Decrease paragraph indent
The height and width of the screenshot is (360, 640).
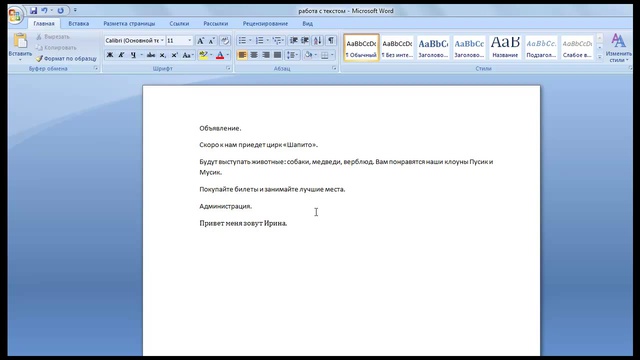coord(293,41)
